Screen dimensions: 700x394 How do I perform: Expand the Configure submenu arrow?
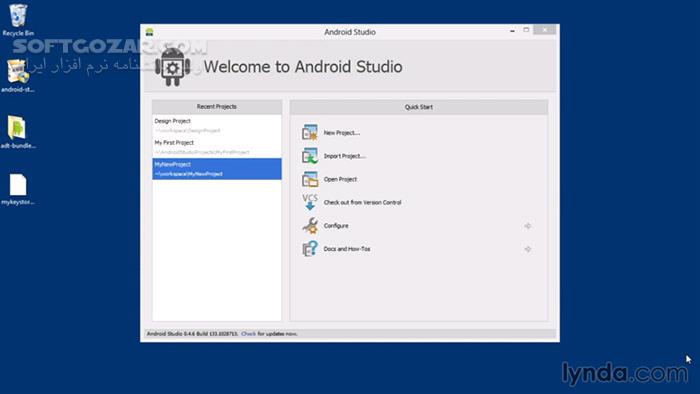tap(528, 226)
